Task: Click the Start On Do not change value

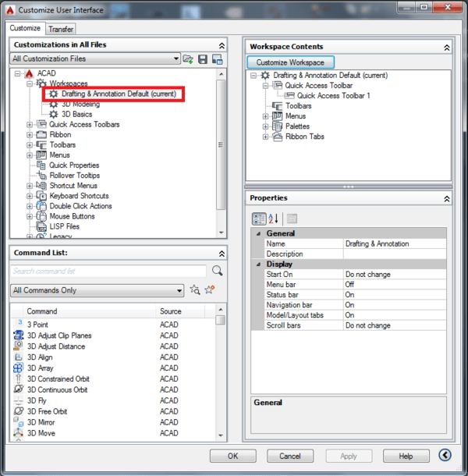Action: (395, 275)
